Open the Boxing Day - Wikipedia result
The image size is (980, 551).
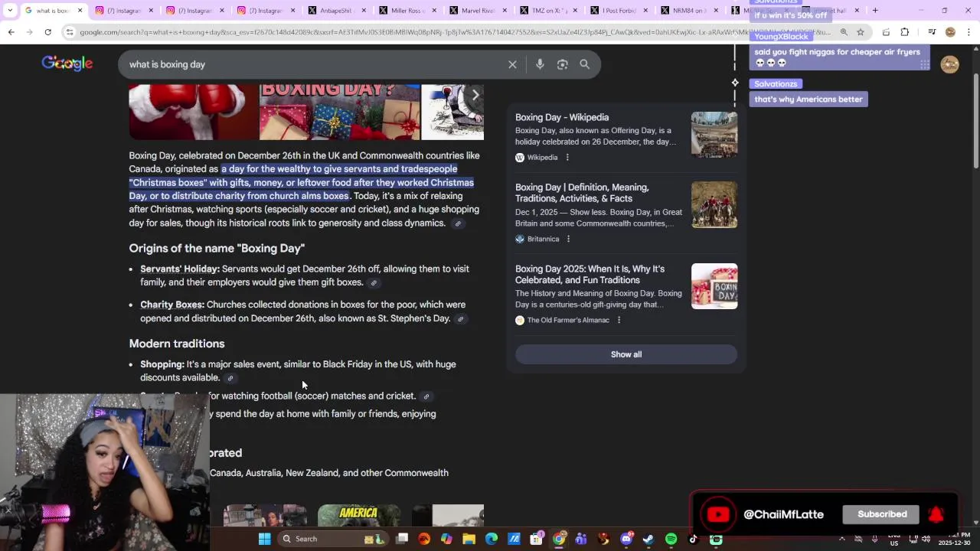click(562, 118)
